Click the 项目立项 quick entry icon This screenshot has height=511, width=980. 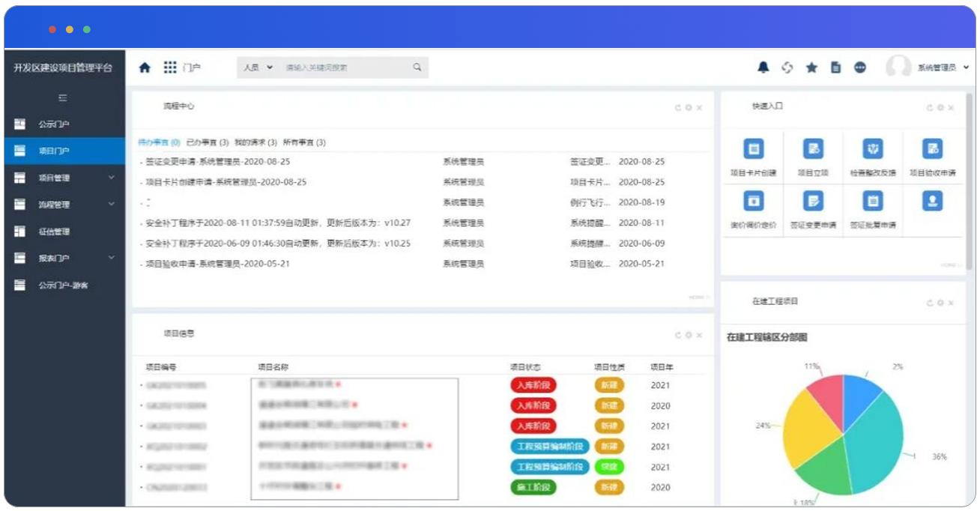pyautogui.click(x=813, y=149)
